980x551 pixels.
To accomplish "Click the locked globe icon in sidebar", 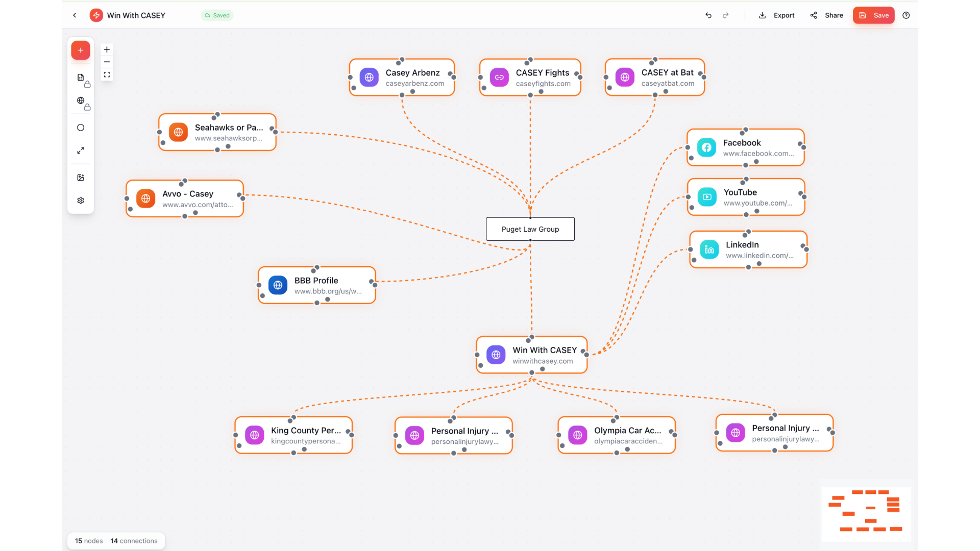I will coord(82,102).
